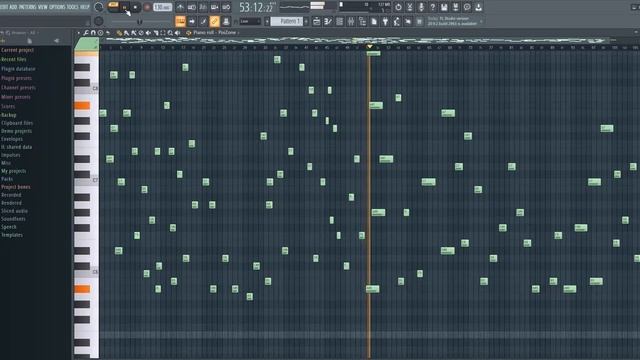Screen dimensions: 640x360
Task: Click the FL Studio version available news text
Action: point(452,21)
